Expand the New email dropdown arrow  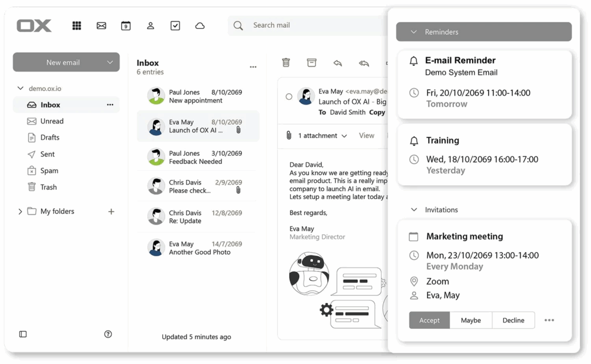110,62
